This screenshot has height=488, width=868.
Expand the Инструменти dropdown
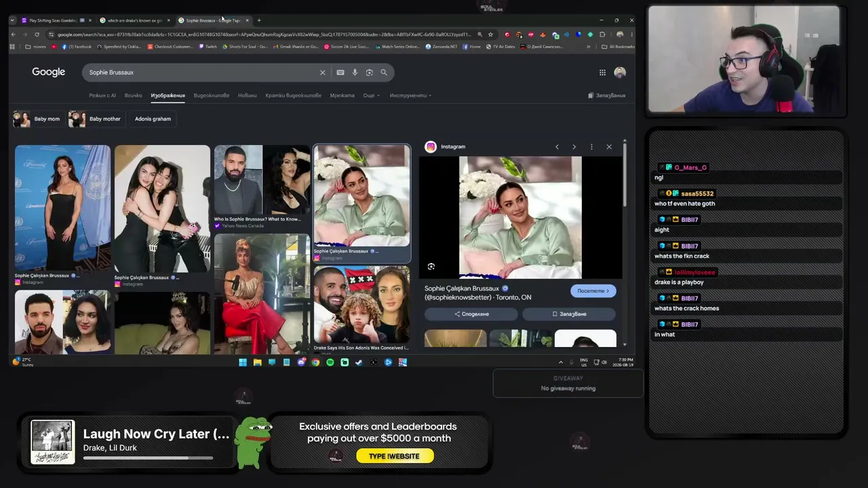click(410, 96)
